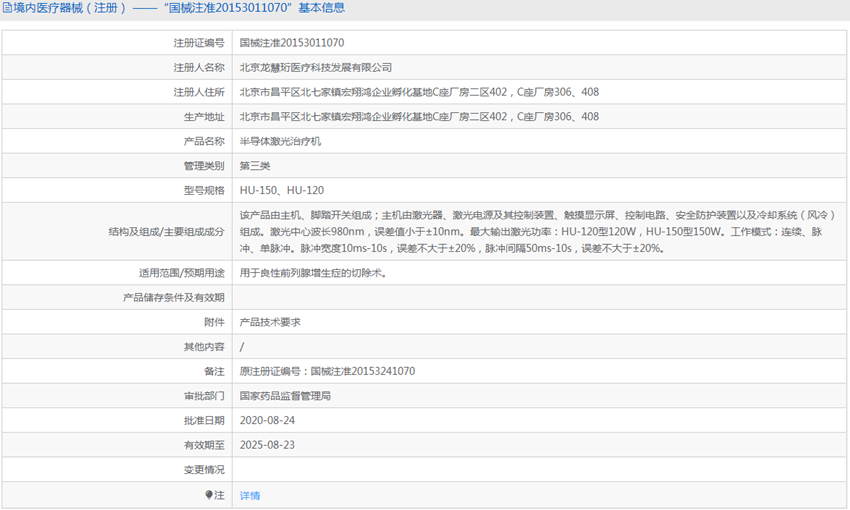The image size is (850, 510).
Task: Click the 第三类 management category value
Action: (x=255, y=166)
